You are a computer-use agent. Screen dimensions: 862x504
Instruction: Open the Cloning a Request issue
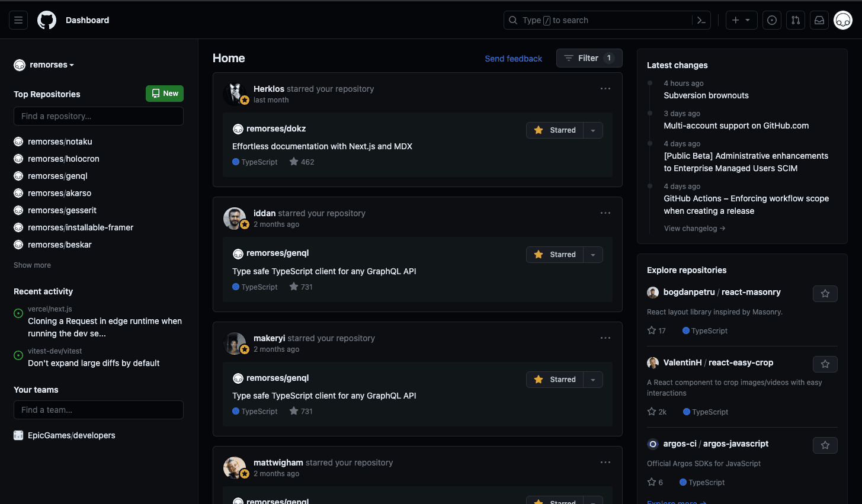point(105,327)
